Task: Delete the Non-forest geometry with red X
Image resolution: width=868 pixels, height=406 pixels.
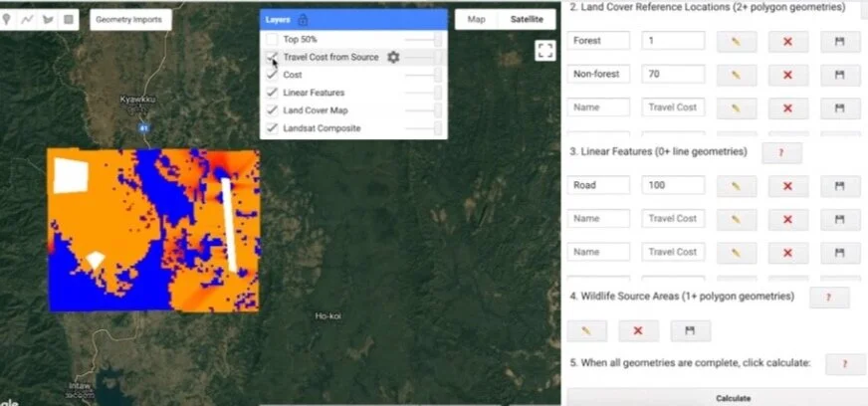Action: tap(787, 75)
